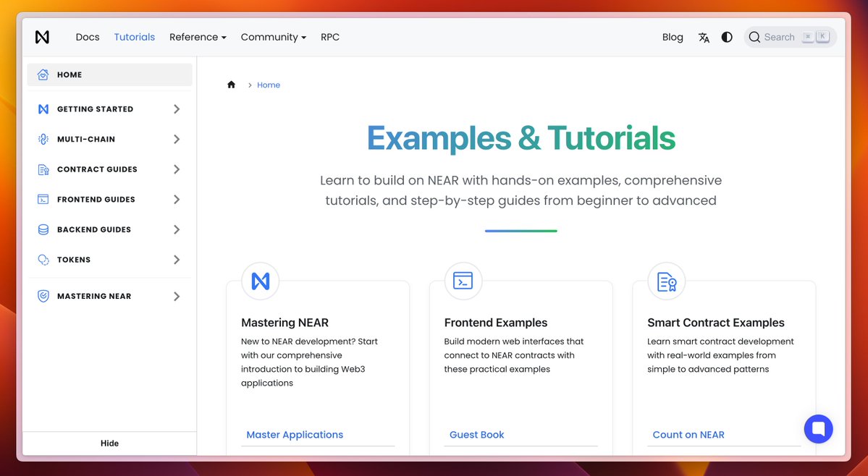Click the NEAR logo in navbar
Image resolution: width=868 pixels, height=476 pixels.
42,37
